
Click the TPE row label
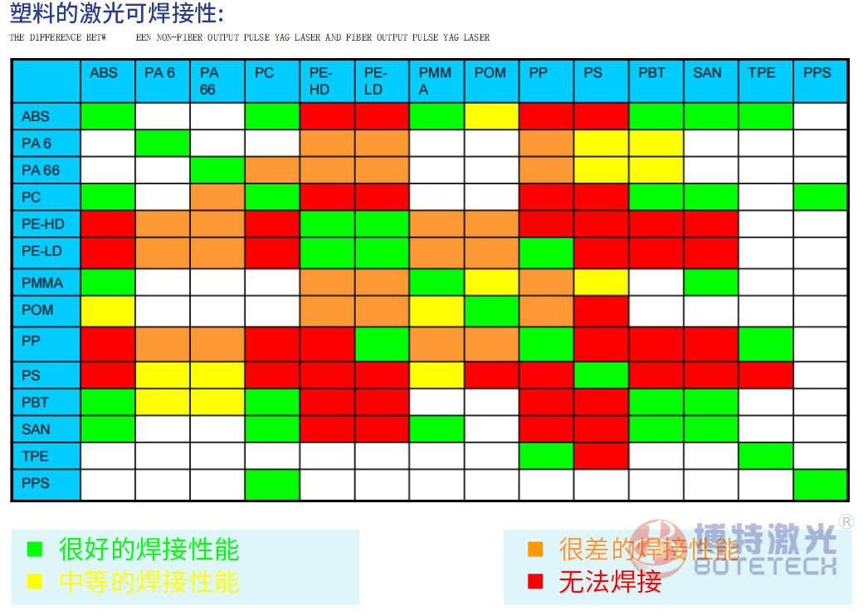46,456
